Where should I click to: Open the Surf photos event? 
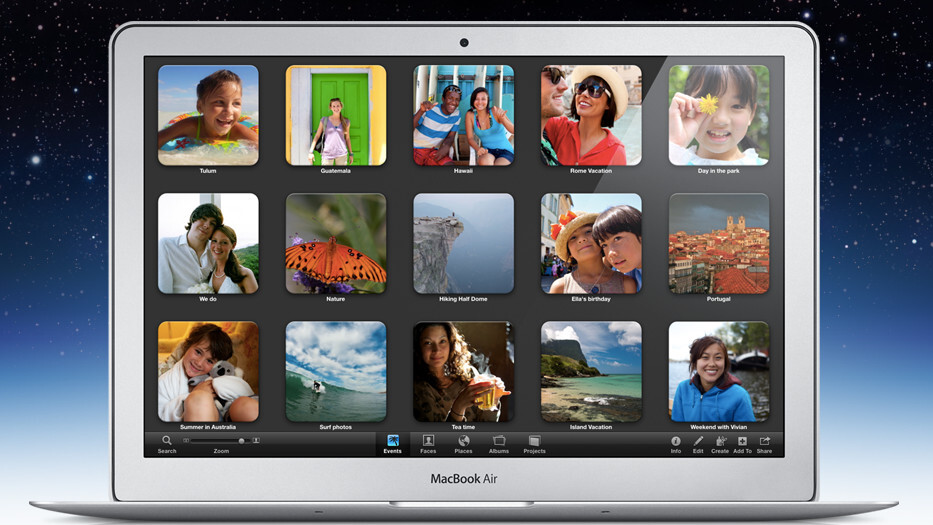[x=336, y=371]
